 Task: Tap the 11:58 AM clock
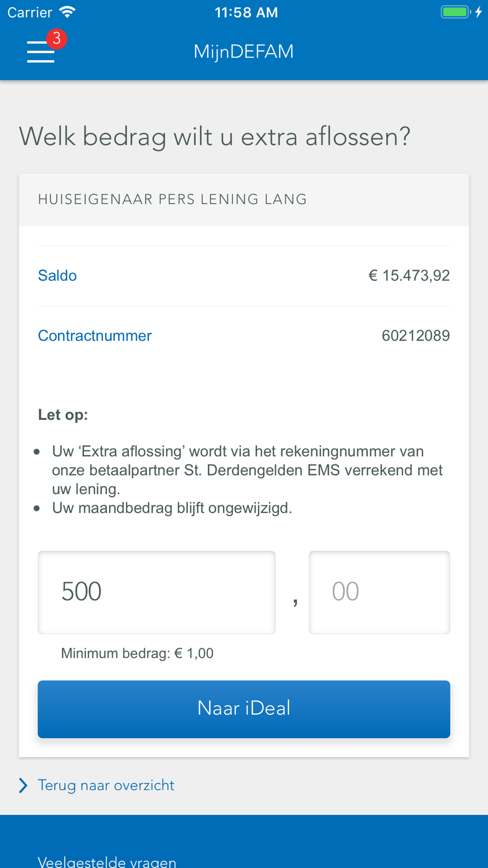pyautogui.click(x=246, y=13)
